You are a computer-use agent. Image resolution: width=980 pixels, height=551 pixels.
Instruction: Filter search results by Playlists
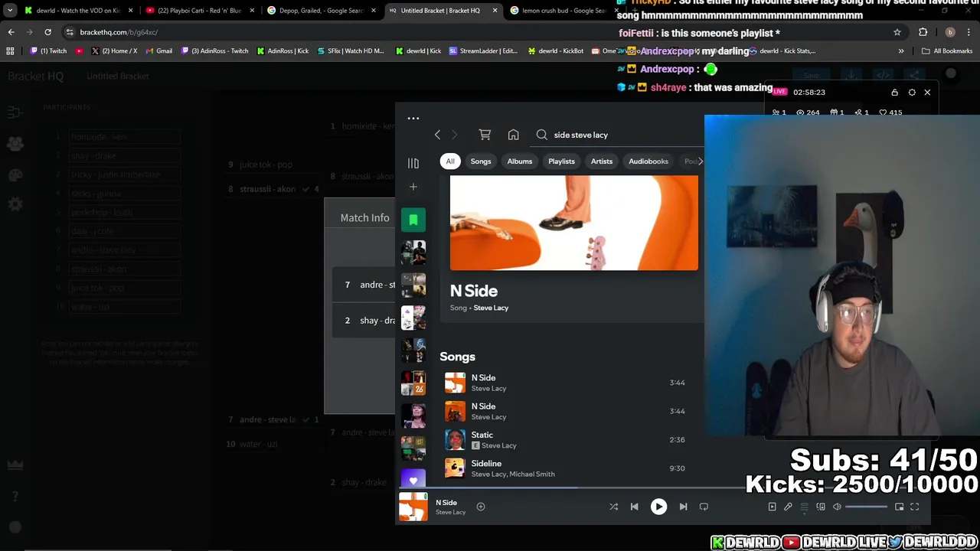(561, 161)
